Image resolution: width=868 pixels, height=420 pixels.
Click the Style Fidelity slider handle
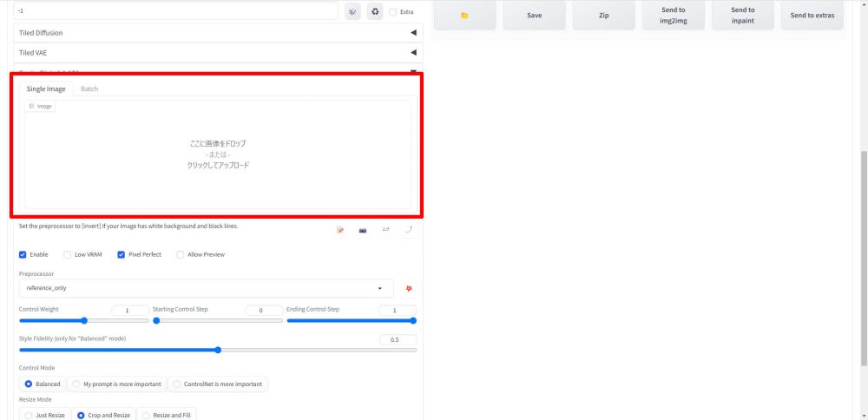click(218, 350)
